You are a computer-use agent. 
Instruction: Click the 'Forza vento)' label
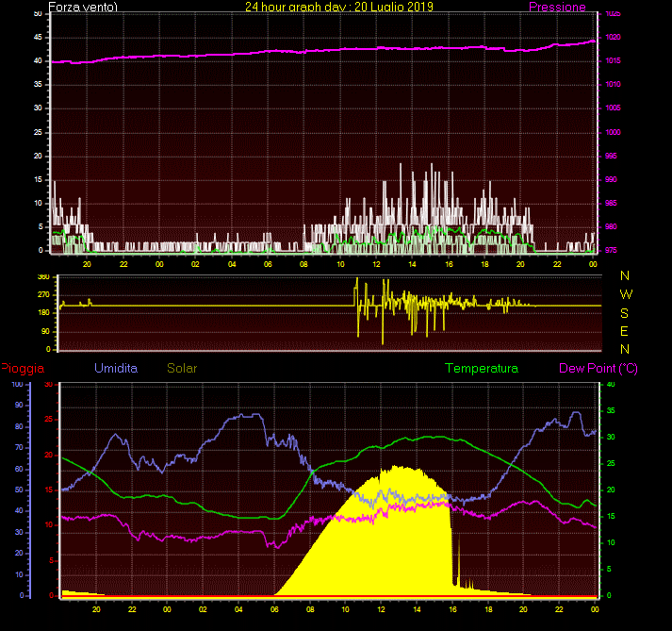(x=83, y=7)
